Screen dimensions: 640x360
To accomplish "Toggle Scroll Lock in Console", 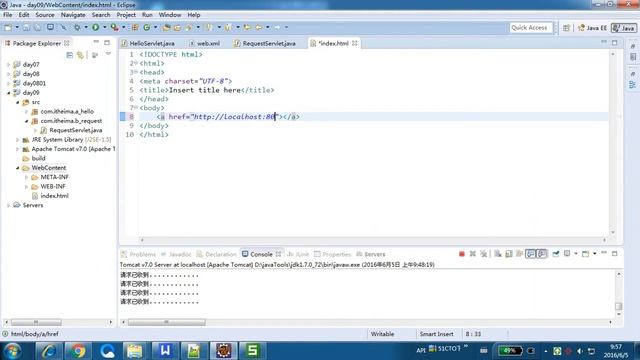I will click(x=509, y=254).
